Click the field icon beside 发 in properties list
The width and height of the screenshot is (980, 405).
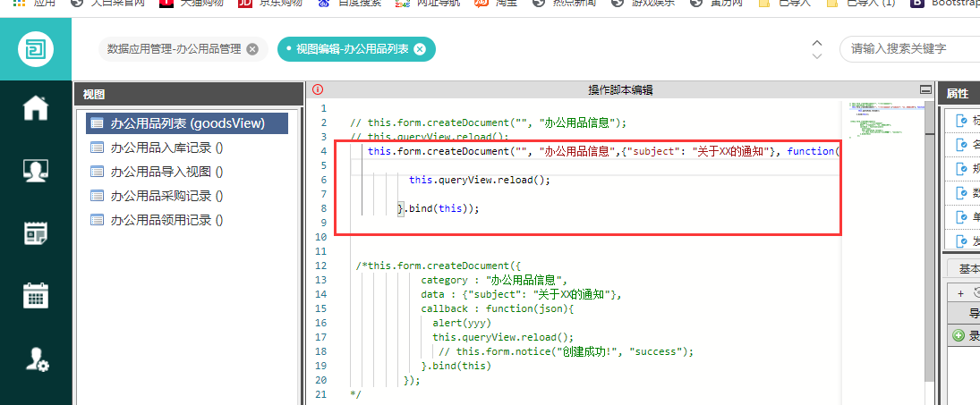tap(962, 240)
